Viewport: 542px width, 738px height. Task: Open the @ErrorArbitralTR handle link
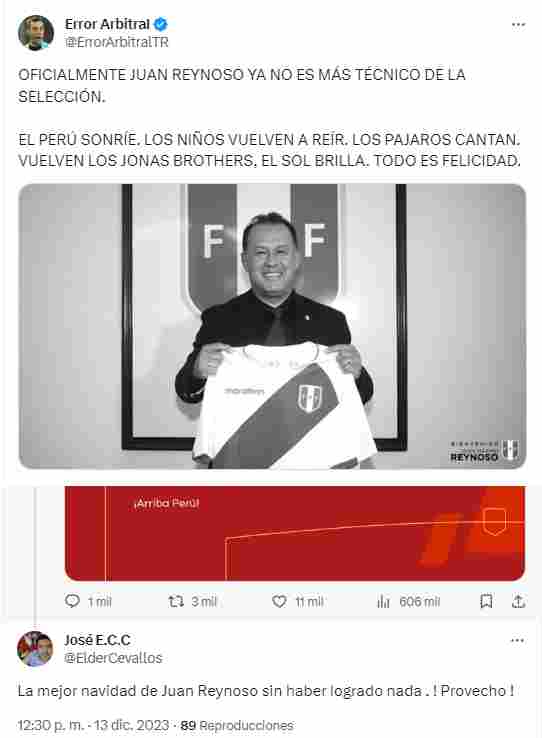pyautogui.click(x=117, y=42)
